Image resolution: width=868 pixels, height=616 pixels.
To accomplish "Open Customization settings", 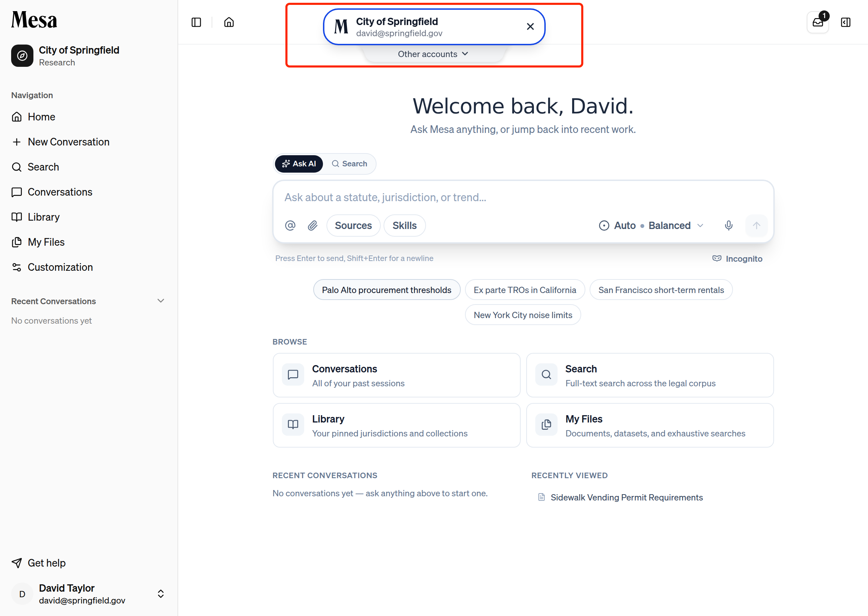I will pyautogui.click(x=89, y=267).
